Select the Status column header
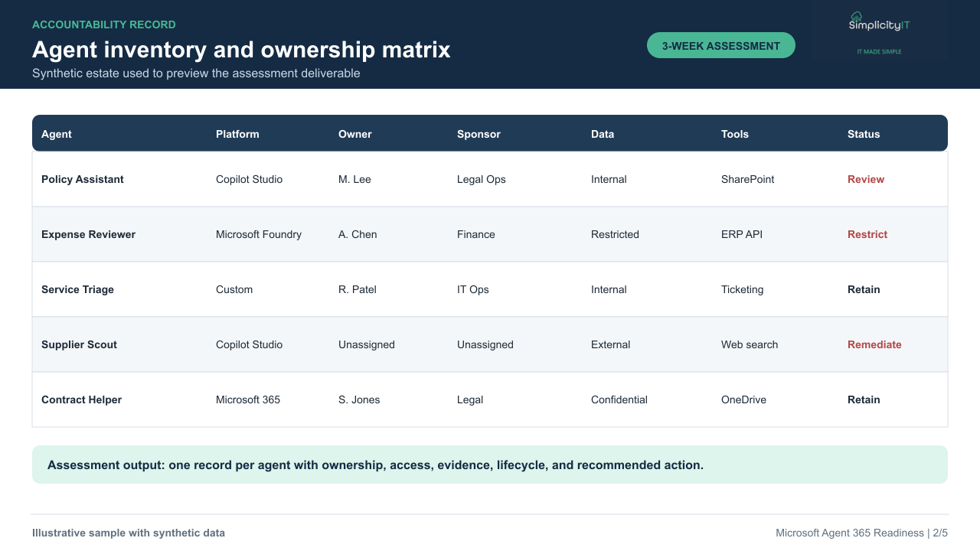Screen dimensions: 980x551 pos(864,134)
